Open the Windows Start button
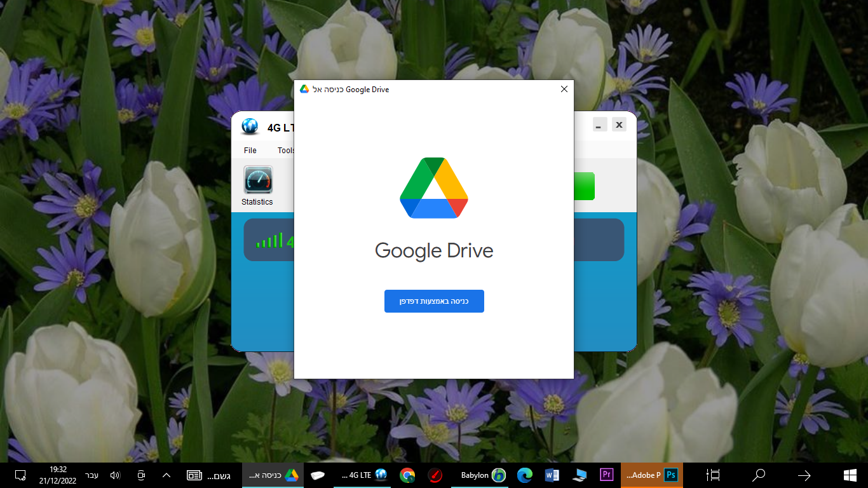Screen dimensions: 868x488 click(x=850, y=475)
